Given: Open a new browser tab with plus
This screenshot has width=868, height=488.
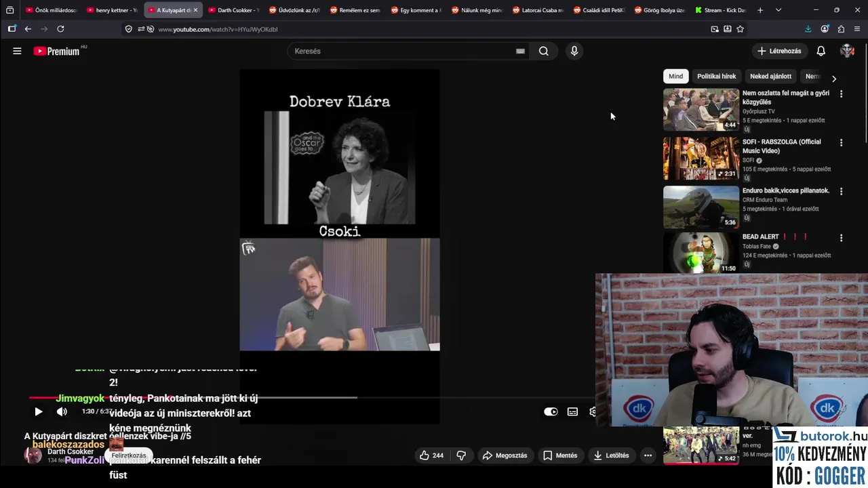Looking at the screenshot, I should coord(760,10).
